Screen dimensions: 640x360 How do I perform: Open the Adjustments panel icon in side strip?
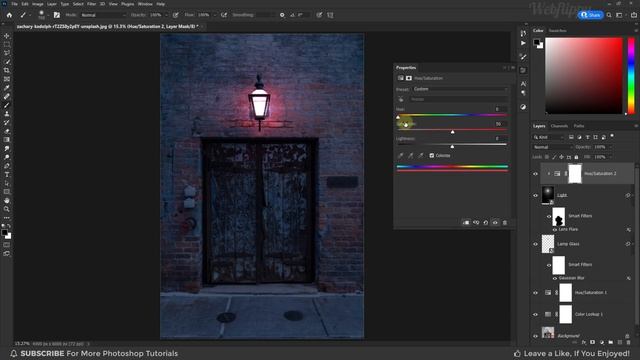(523, 107)
